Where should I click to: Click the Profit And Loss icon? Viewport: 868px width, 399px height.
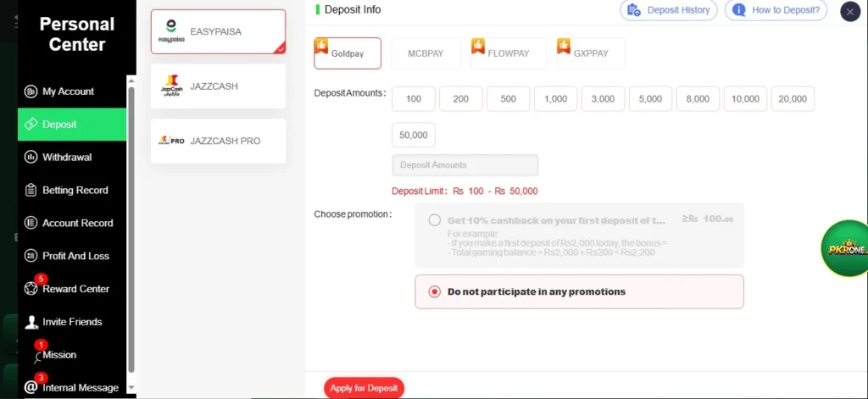[31, 256]
